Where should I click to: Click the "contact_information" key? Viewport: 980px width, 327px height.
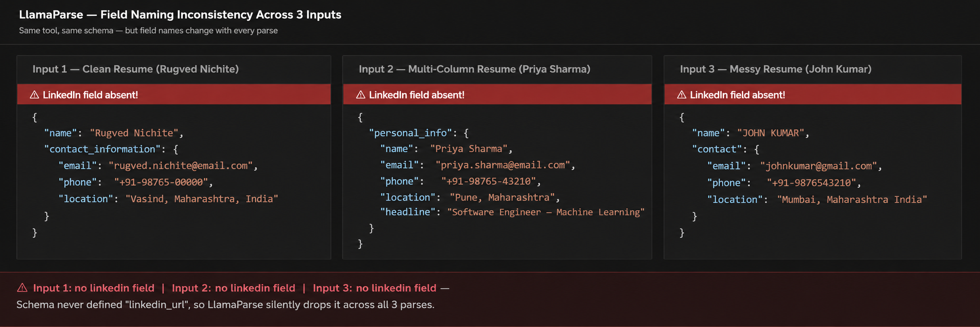pos(102,149)
